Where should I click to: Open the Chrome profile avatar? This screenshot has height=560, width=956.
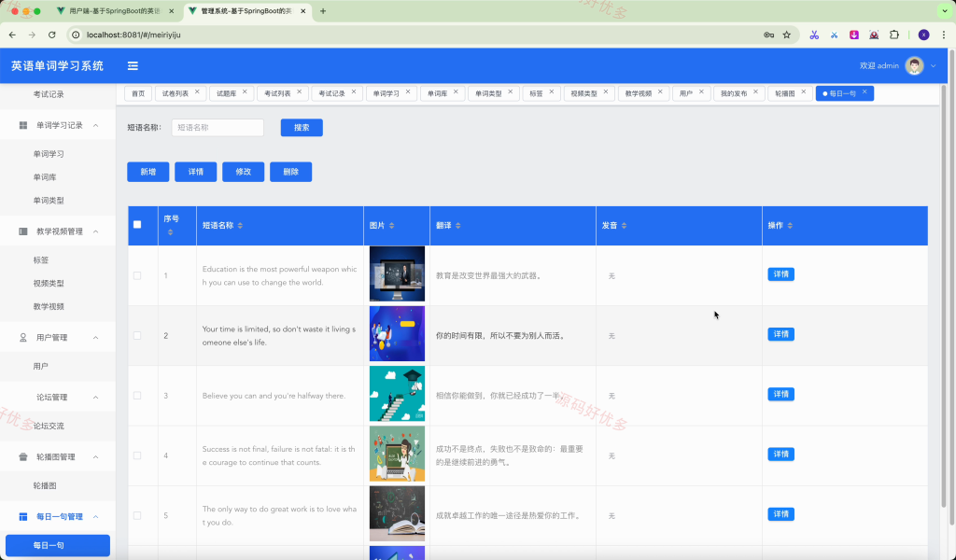923,35
